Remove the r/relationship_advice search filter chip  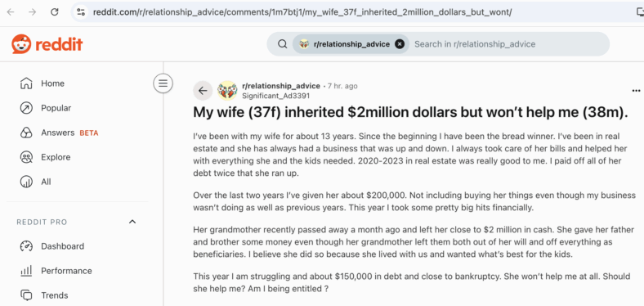click(399, 44)
